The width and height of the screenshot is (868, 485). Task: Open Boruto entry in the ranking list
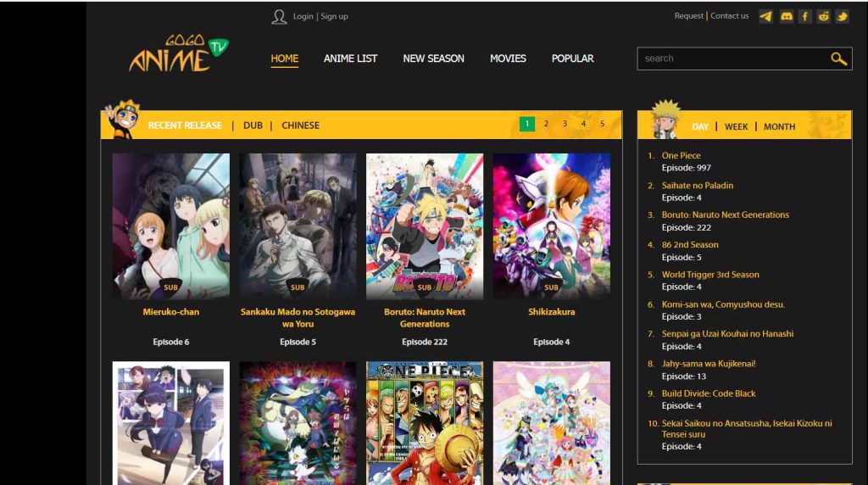point(726,215)
